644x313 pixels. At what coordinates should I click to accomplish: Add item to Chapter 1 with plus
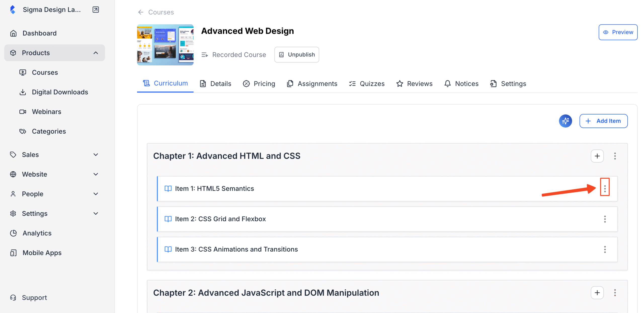tap(597, 156)
